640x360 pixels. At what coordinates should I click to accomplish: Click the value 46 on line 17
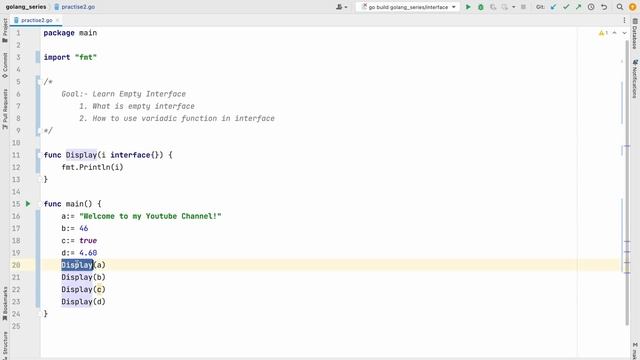coord(84,228)
